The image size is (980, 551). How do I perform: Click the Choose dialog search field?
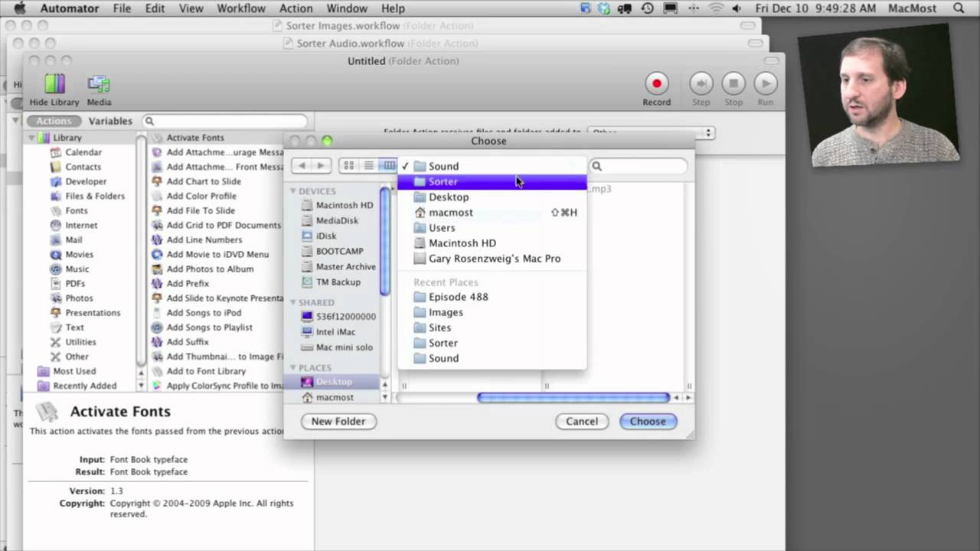[638, 166]
